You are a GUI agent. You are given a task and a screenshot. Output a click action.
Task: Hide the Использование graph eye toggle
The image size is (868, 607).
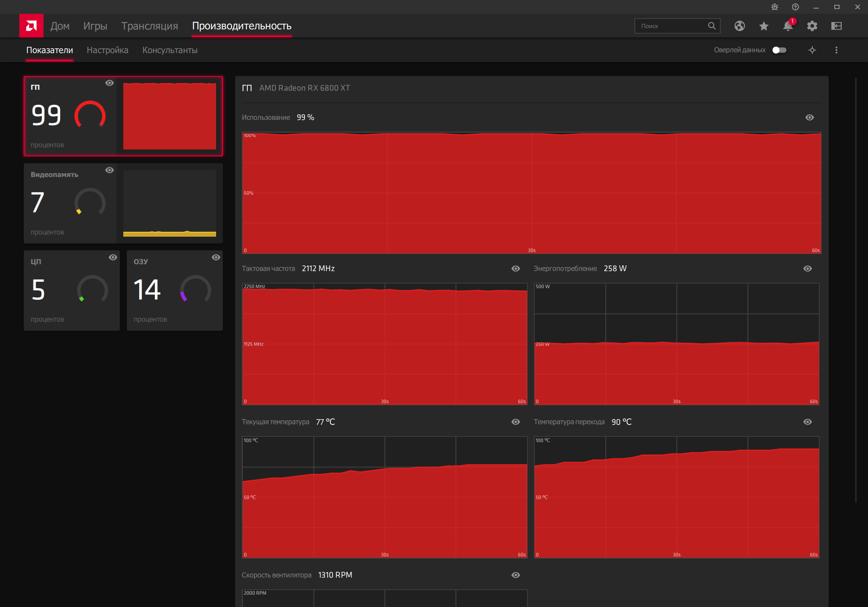tap(809, 117)
